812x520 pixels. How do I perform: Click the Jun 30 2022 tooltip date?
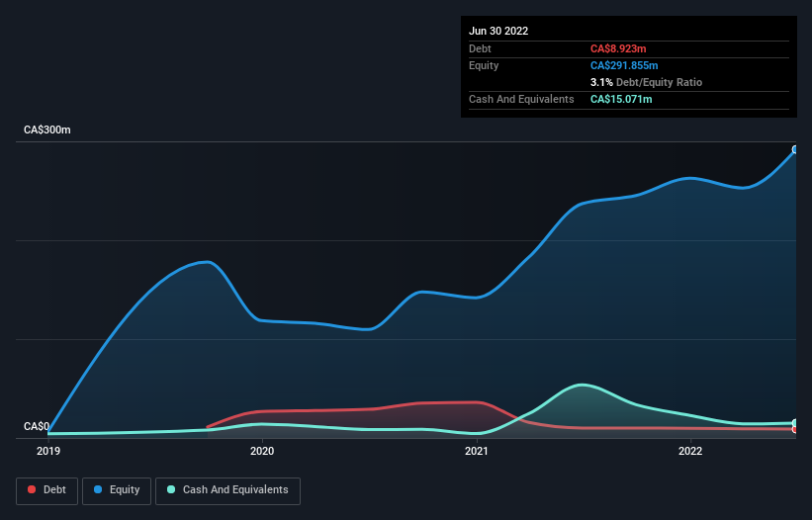498,31
